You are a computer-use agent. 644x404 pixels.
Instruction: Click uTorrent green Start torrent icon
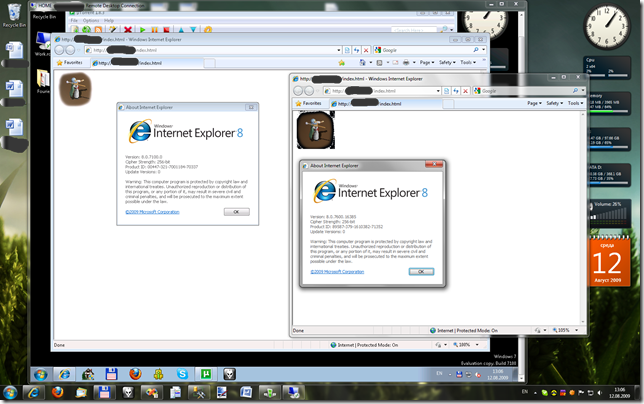tap(142, 30)
